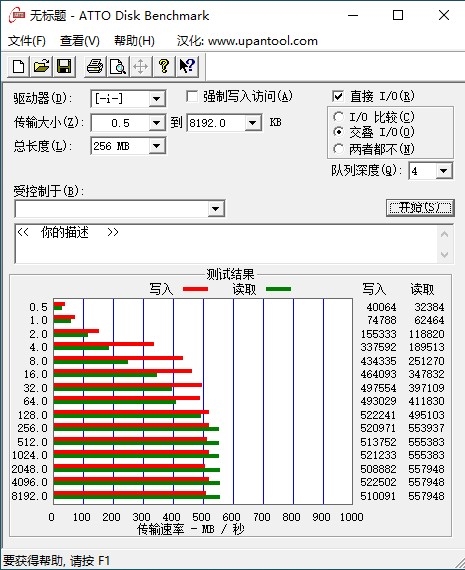Screen dimensions: 465x570
Task: Open Print Preview from the toolbar
Action: (x=118, y=67)
